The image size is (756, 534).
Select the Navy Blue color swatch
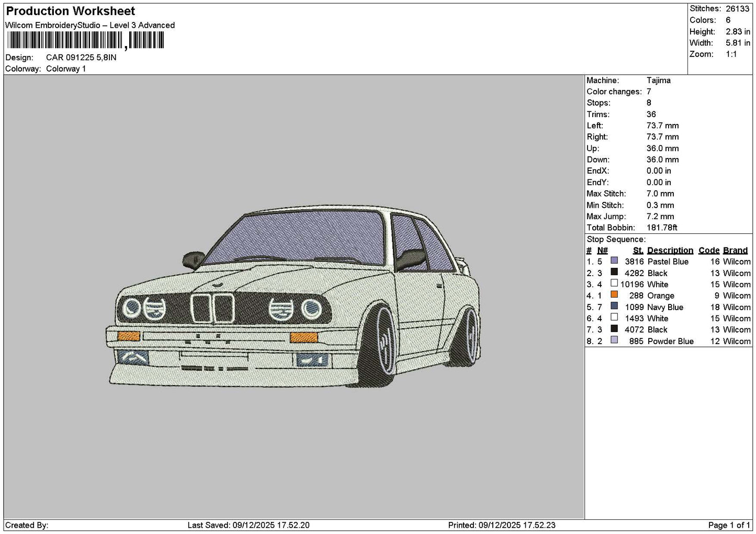click(x=614, y=306)
